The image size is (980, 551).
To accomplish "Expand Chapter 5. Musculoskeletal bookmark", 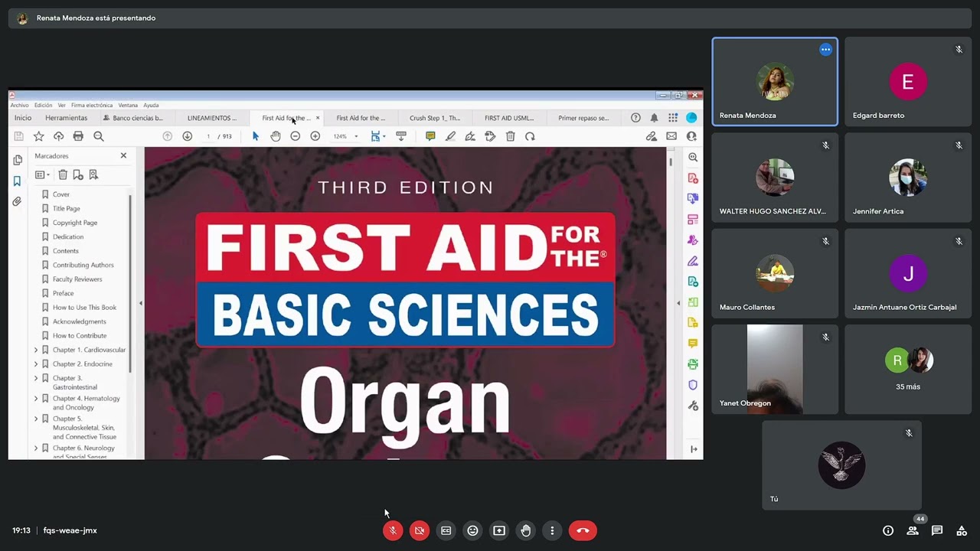I will [35, 419].
